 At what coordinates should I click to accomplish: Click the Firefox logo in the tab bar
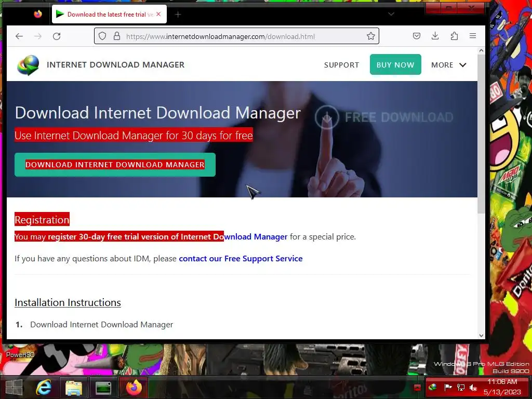click(x=38, y=14)
